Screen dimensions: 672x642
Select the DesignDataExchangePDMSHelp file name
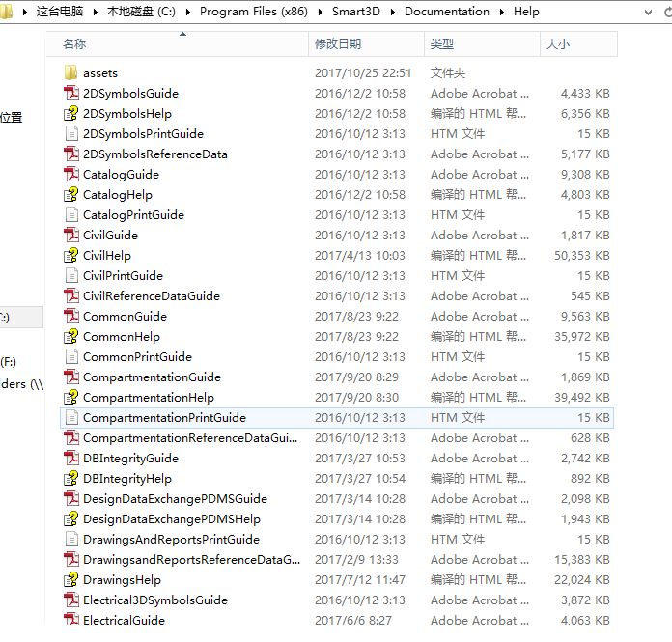tap(172, 519)
